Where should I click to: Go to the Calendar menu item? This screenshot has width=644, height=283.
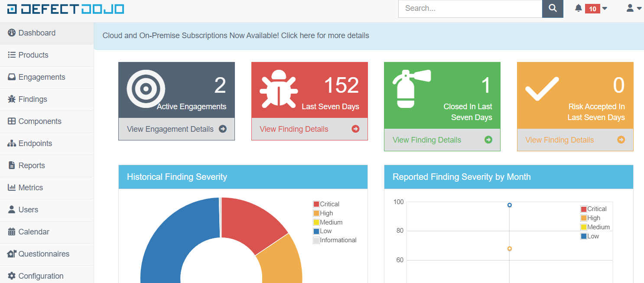click(47, 232)
